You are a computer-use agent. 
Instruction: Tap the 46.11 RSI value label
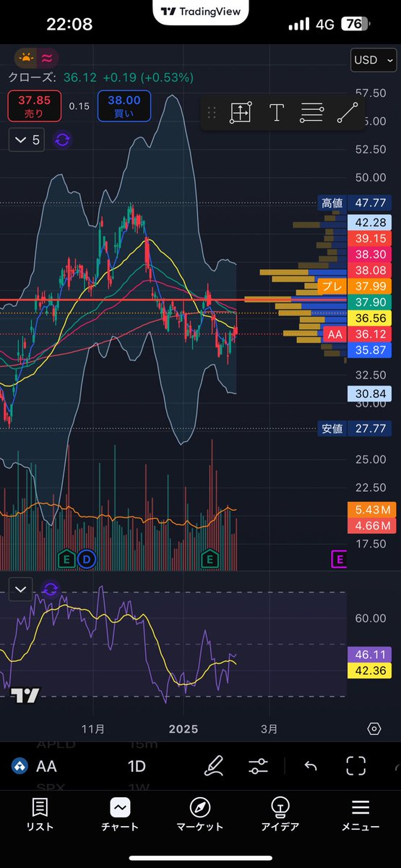tap(369, 655)
